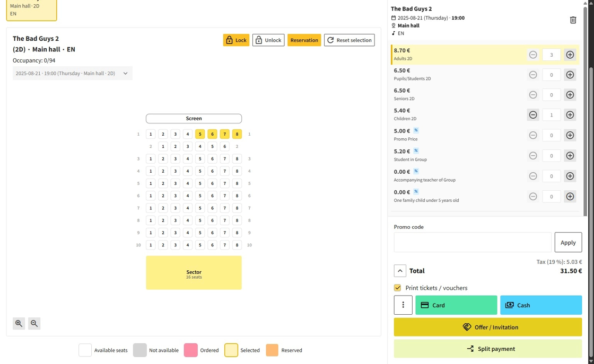This screenshot has width=594, height=364.
Task: Click the yellow Sector block
Action: tap(194, 273)
